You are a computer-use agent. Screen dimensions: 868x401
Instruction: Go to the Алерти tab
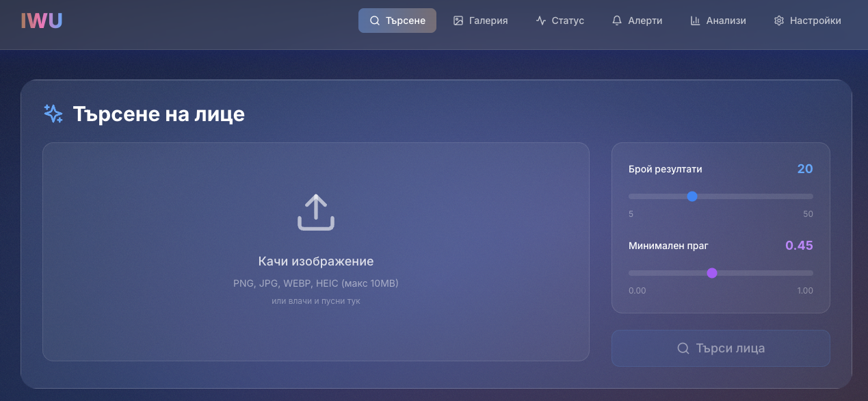pyautogui.click(x=645, y=21)
